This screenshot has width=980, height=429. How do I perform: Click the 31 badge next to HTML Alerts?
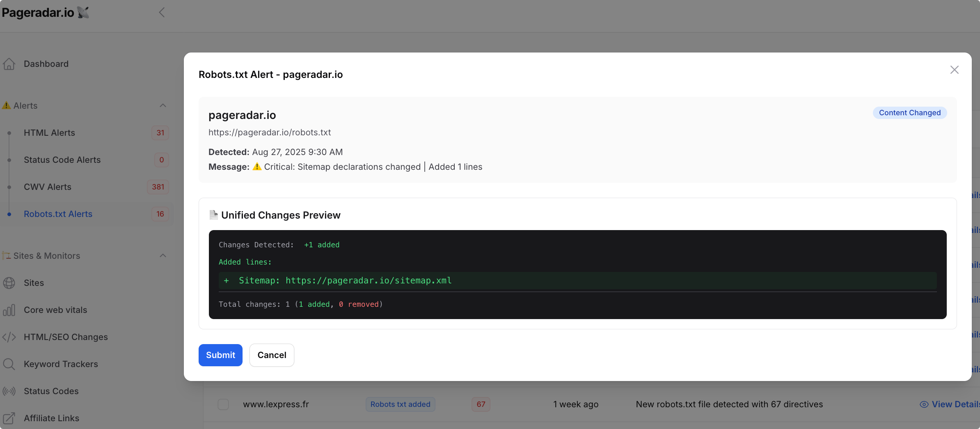(x=160, y=133)
